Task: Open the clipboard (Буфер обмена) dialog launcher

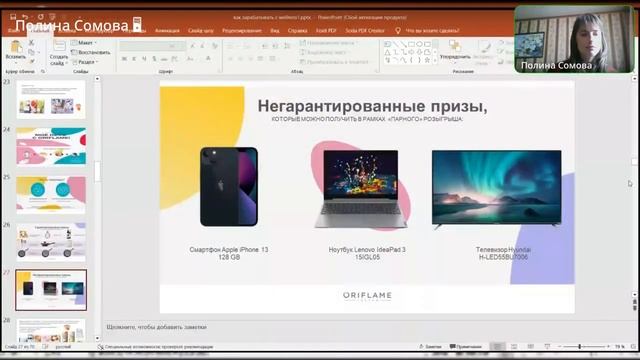Action: point(43,71)
